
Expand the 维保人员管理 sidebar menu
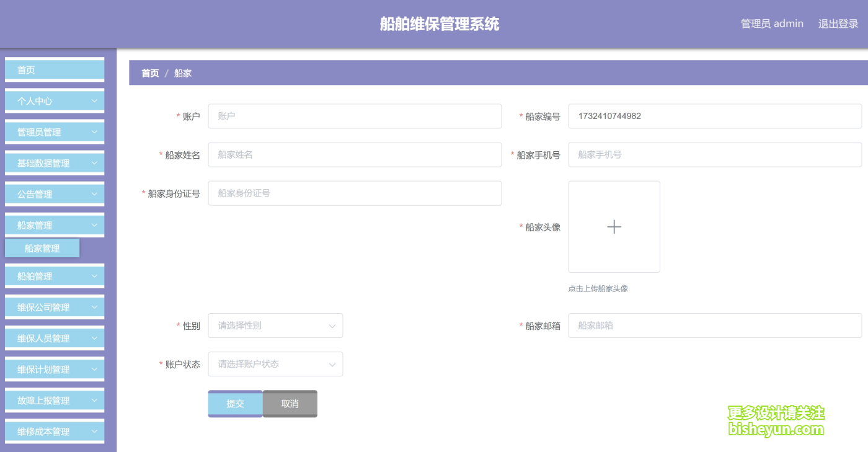pos(55,339)
